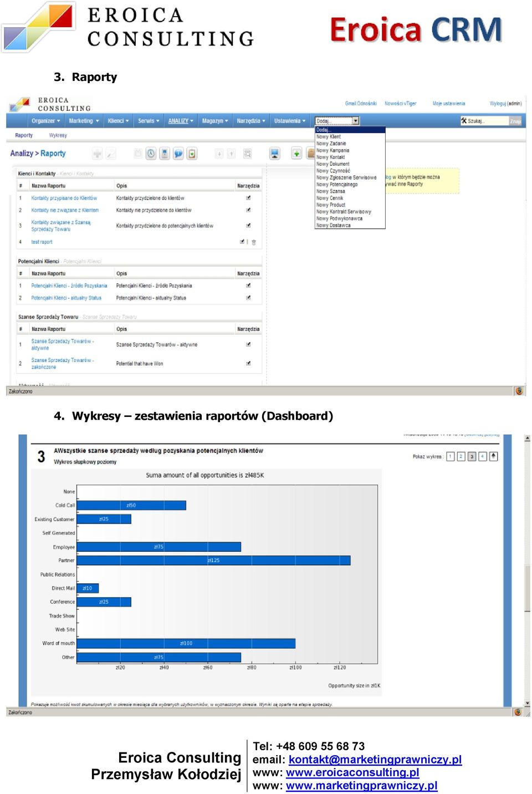Viewport: 532px width, 794px height.
Task: Open the Gmail Odnośniki link
Action: [361, 104]
